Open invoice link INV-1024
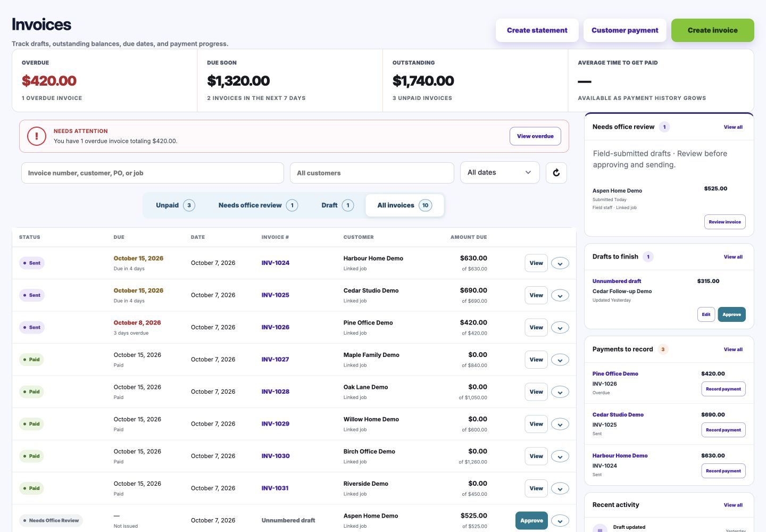Screen dimensions: 766x532 [x=276, y=263]
